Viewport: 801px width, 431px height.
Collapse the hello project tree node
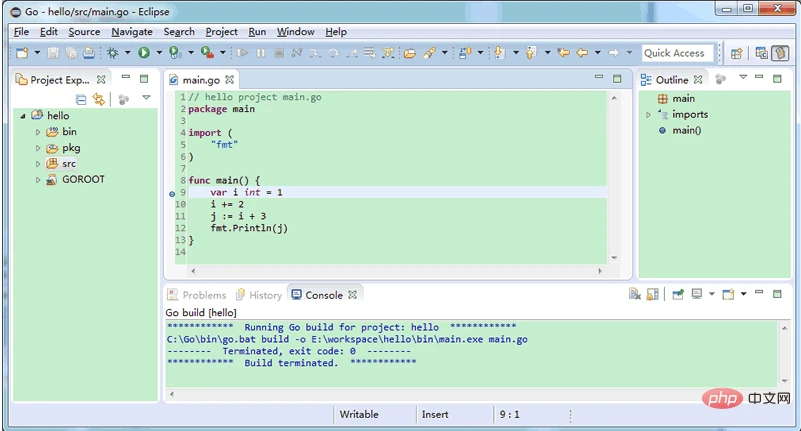23,116
